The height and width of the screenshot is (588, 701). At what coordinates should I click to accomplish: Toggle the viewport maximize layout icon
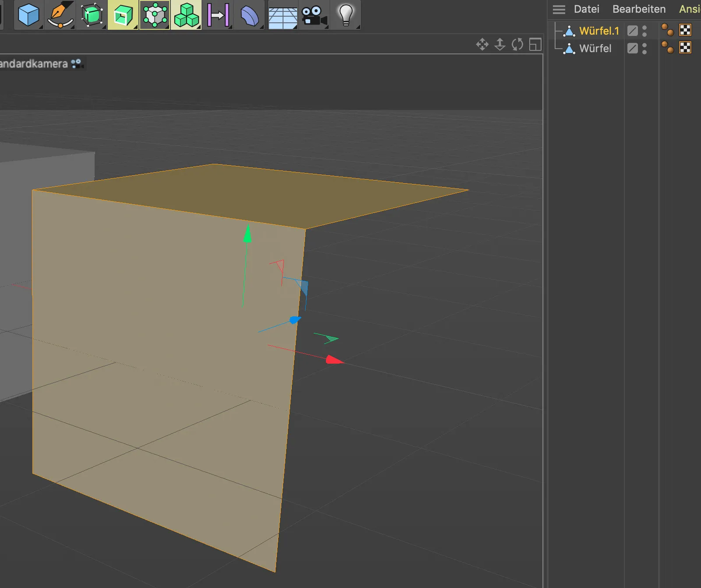click(x=535, y=44)
